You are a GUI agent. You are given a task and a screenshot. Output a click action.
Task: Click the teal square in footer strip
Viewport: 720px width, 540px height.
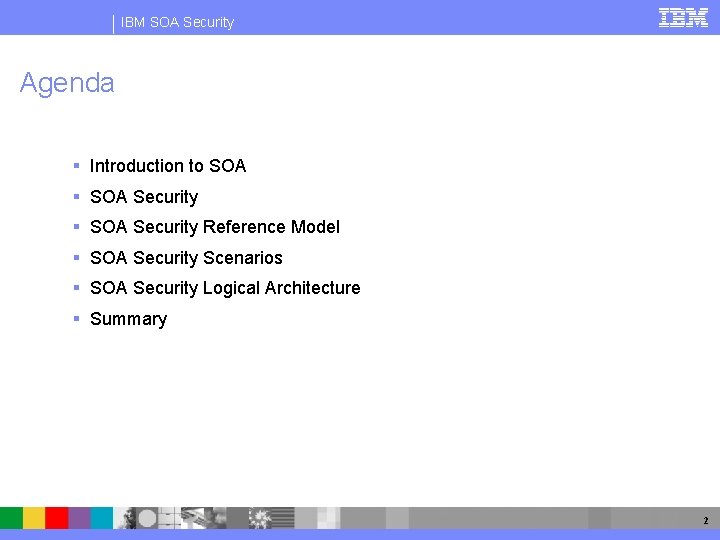[101, 518]
